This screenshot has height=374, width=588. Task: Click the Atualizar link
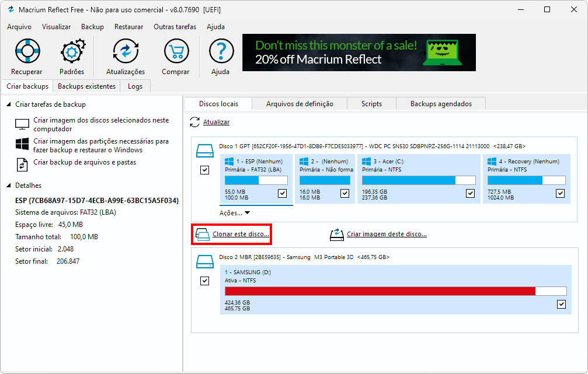216,122
